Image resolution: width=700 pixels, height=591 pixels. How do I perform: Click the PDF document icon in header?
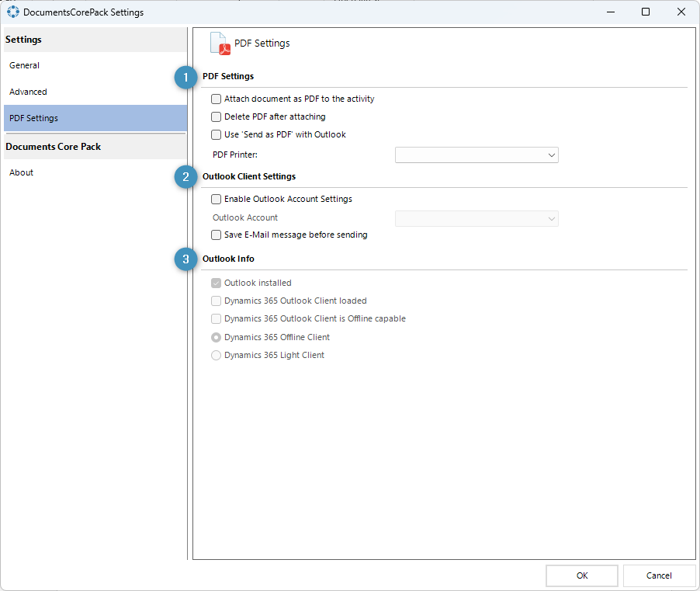coord(220,43)
